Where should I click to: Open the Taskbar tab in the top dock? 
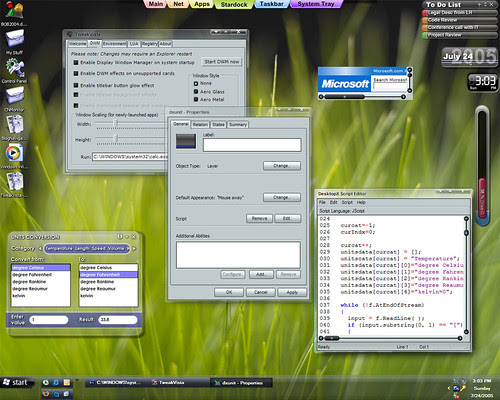272,4
